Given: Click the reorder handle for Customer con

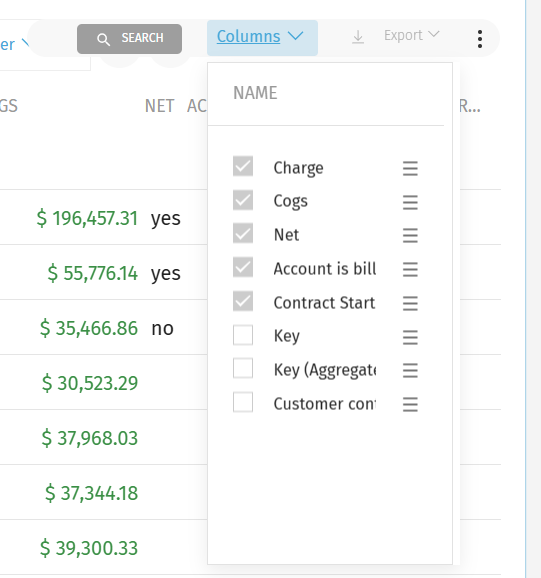Looking at the screenshot, I should 410,404.
